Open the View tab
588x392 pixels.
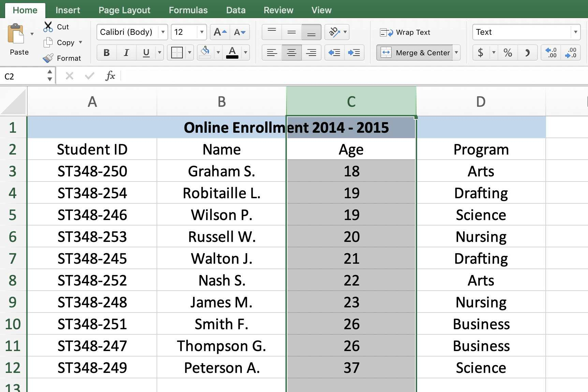click(x=321, y=10)
